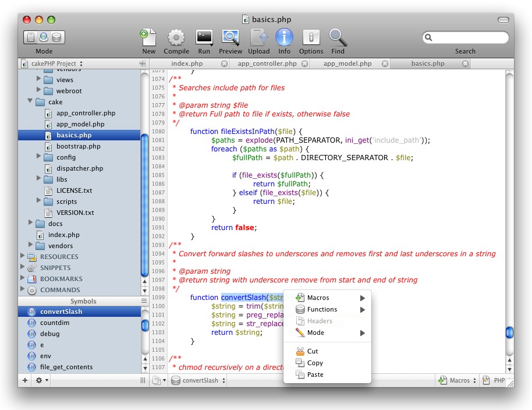Expand the BOOKMARKS section
Screen dimensions: 532x410
pyautogui.click(x=22, y=278)
